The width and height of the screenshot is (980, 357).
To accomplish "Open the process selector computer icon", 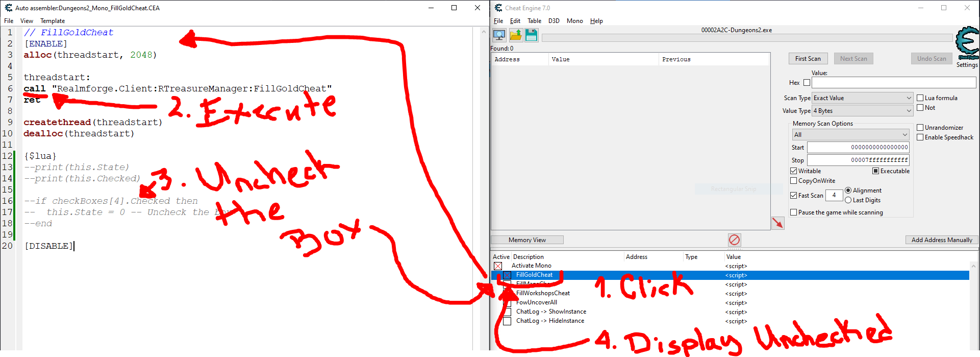I will click(x=499, y=35).
